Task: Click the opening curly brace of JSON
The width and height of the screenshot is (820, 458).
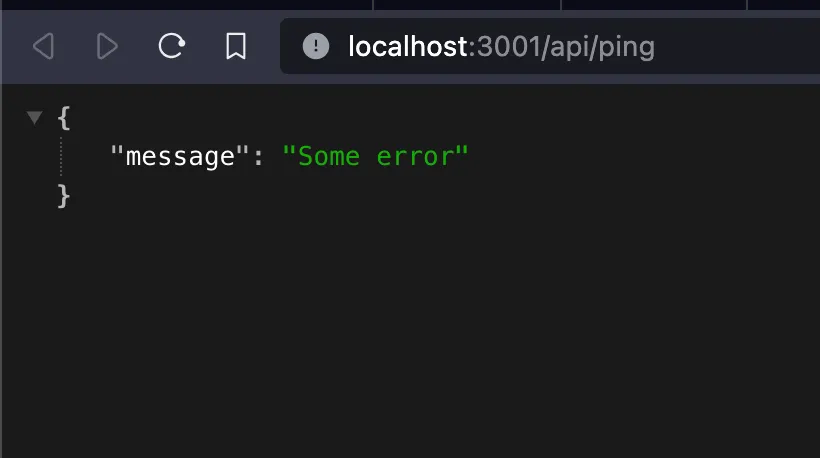Action: 64,118
